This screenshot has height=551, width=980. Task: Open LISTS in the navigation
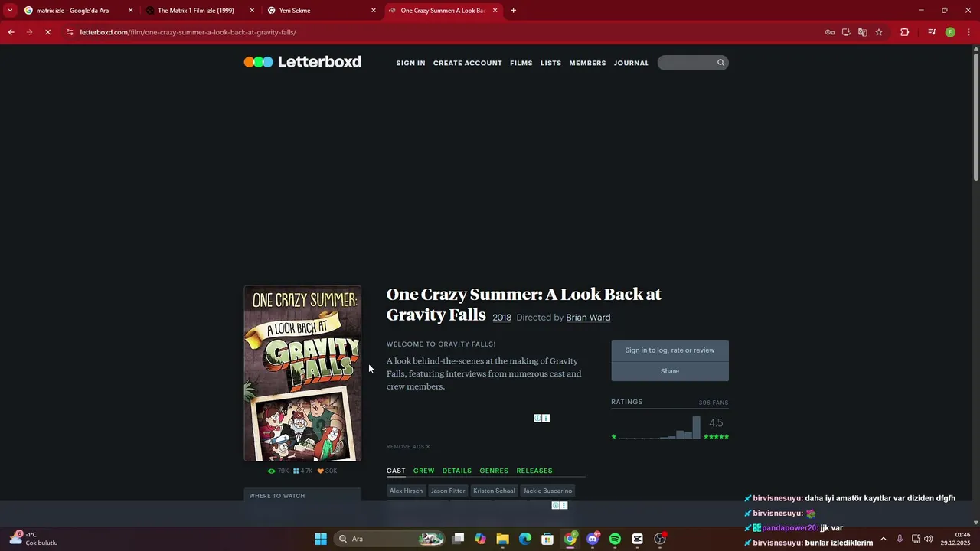(550, 63)
